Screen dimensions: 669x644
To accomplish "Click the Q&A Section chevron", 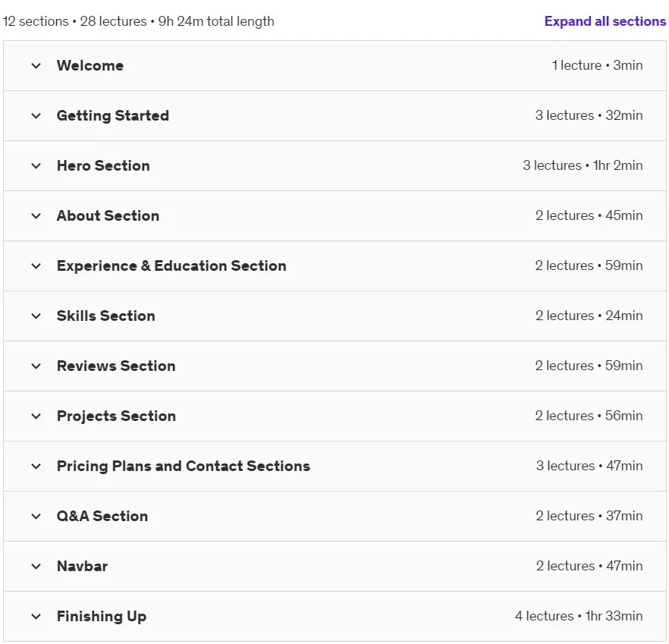I will click(x=36, y=517).
